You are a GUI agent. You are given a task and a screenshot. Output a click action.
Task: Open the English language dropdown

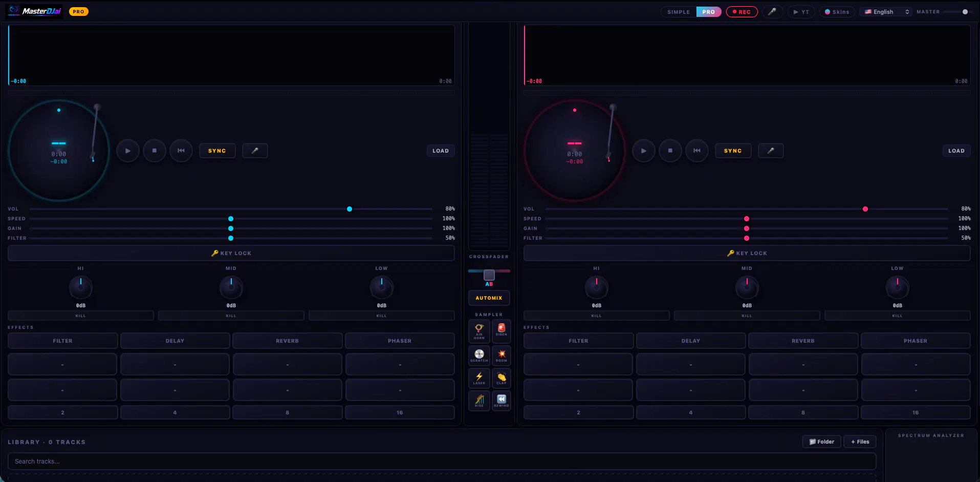(x=886, y=12)
